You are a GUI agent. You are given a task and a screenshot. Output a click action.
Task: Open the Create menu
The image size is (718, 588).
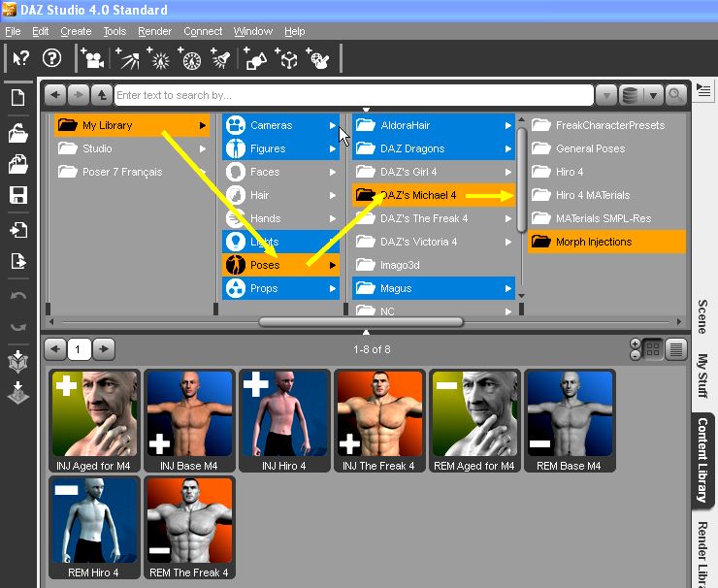(76, 32)
